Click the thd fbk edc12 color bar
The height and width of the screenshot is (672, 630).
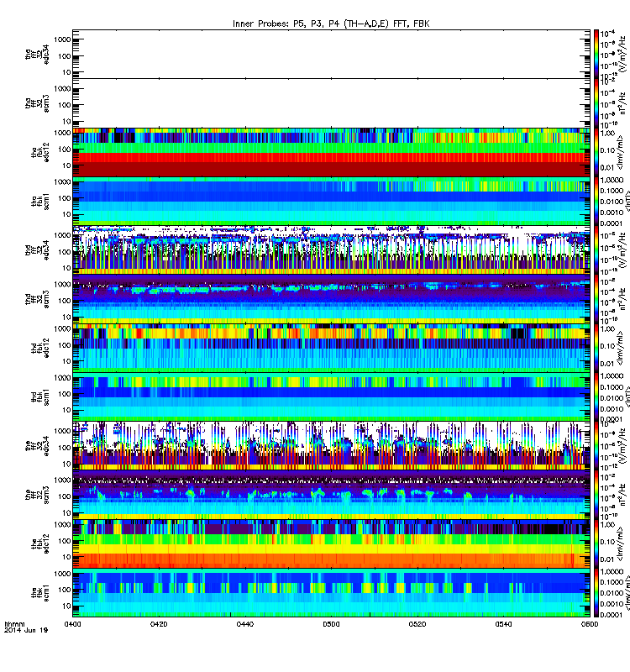tap(596, 348)
